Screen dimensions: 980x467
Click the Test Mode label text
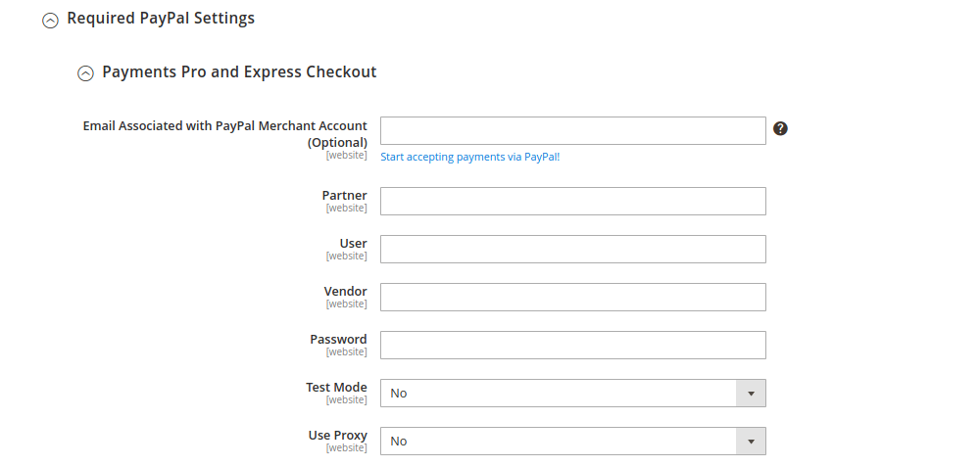pyautogui.click(x=336, y=388)
